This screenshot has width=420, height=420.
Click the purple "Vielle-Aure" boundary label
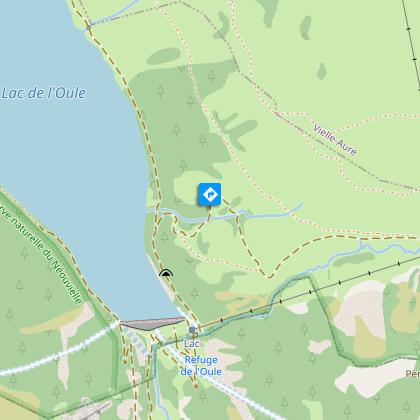tap(335, 140)
